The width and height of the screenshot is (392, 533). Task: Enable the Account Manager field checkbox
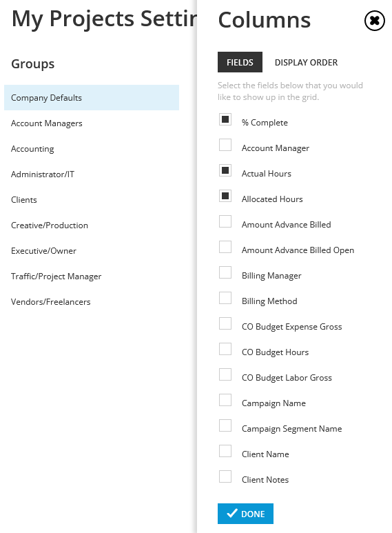[225, 145]
